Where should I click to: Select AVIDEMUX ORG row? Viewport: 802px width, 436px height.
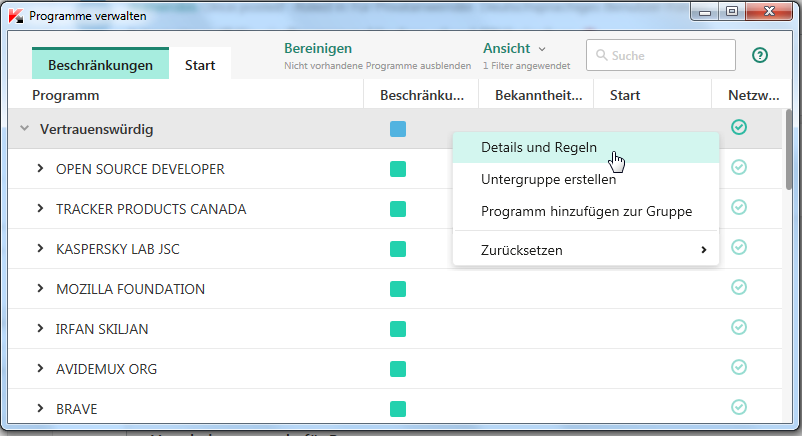pyautogui.click(x=395, y=368)
